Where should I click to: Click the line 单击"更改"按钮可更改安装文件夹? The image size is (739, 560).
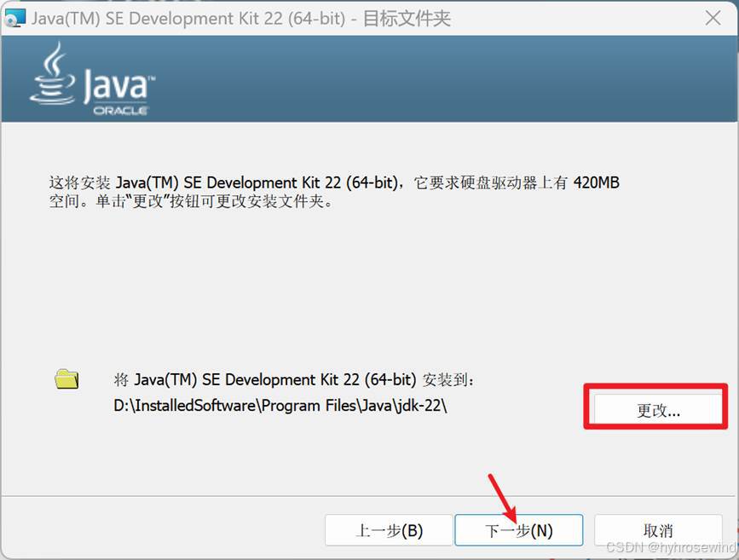[214, 201]
